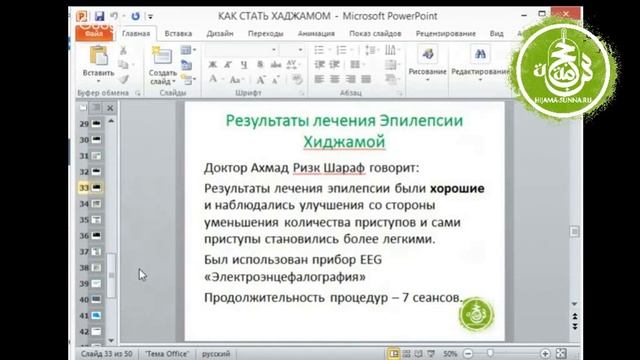Viewport: 640px width, 360px height.
Task: Click the Zoom Out minus button
Action: click(468, 353)
